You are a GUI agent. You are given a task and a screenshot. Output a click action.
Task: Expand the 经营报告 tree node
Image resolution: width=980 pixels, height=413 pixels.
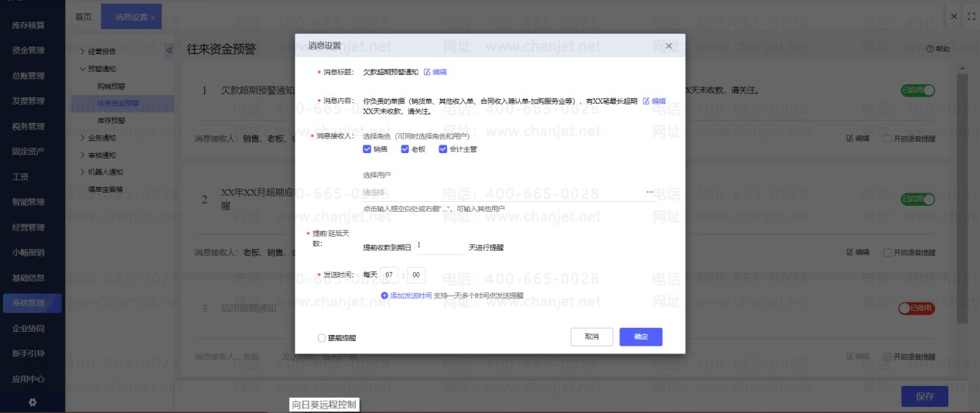(82, 52)
